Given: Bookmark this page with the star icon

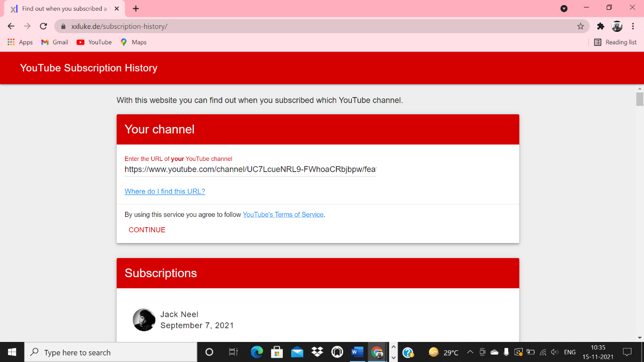Looking at the screenshot, I should click(x=581, y=26).
